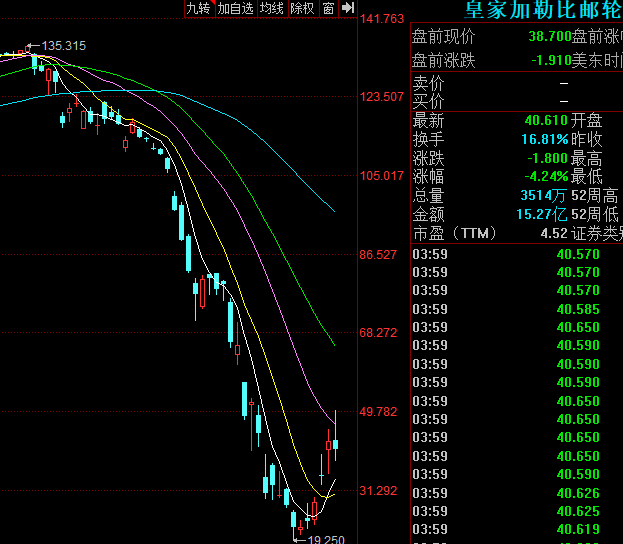Click the 盘前现价 value 38.700
623x544 pixels.
pyautogui.click(x=550, y=37)
